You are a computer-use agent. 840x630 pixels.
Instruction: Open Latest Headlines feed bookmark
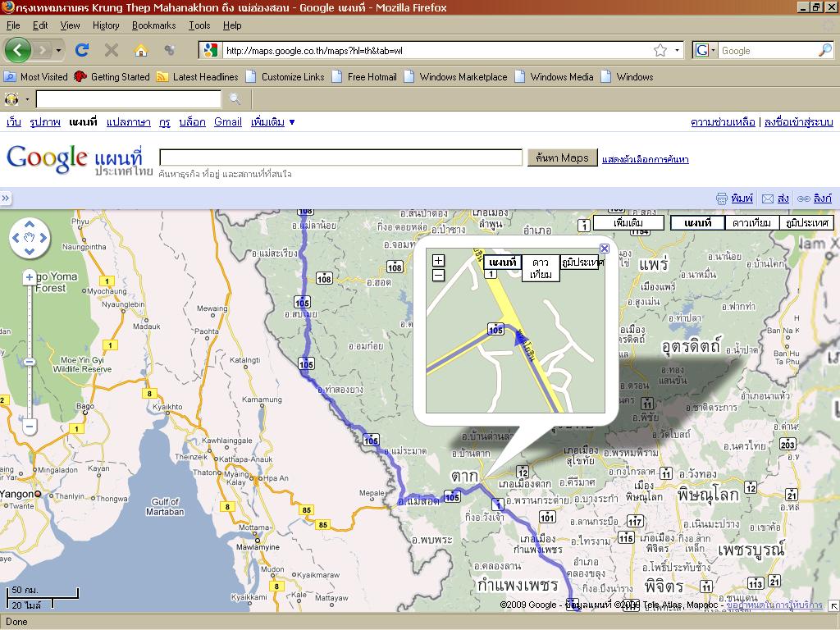[197, 76]
